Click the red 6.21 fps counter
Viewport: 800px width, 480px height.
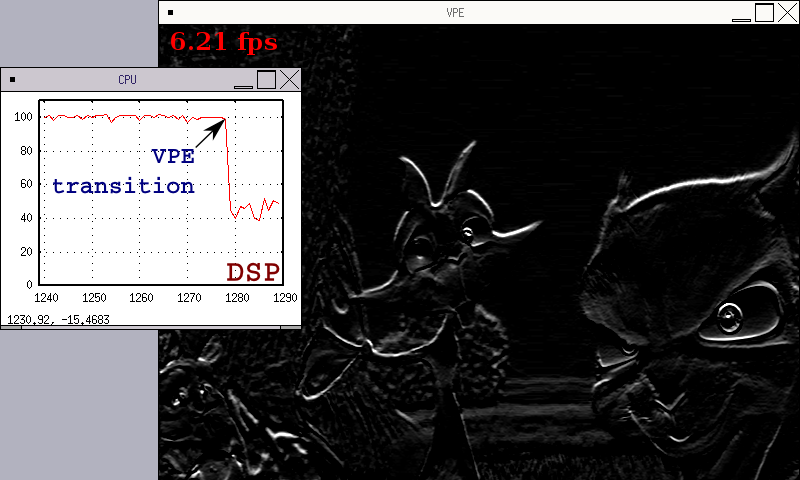[223, 42]
